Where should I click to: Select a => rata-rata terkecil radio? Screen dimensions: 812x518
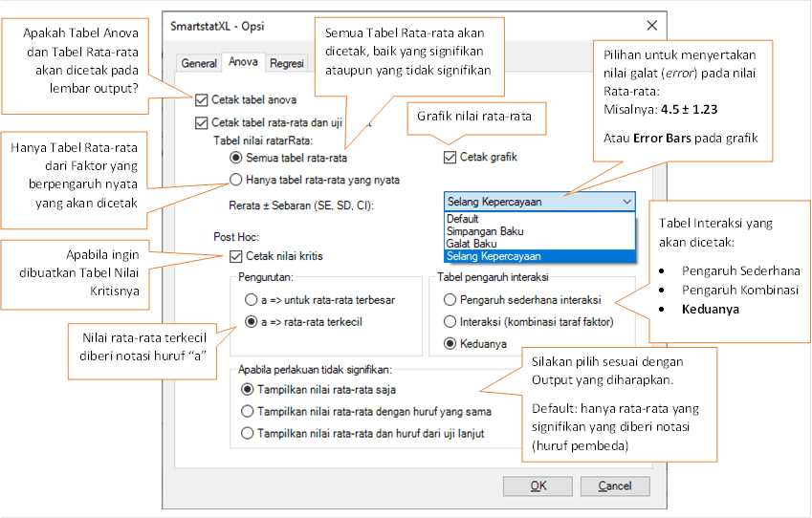click(x=252, y=322)
